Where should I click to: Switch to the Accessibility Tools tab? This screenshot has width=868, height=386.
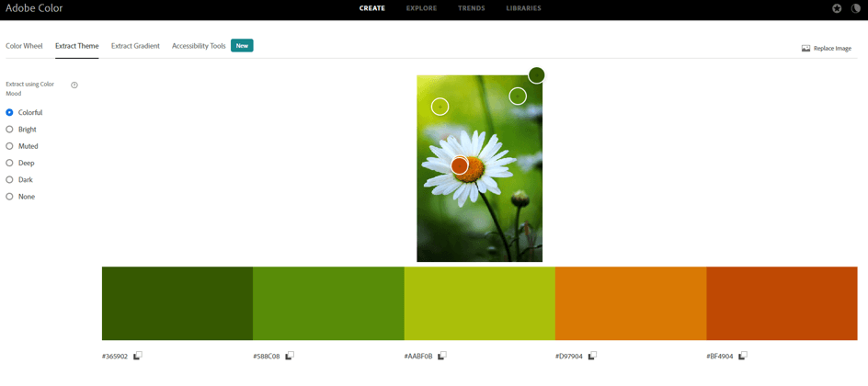pyautogui.click(x=199, y=46)
